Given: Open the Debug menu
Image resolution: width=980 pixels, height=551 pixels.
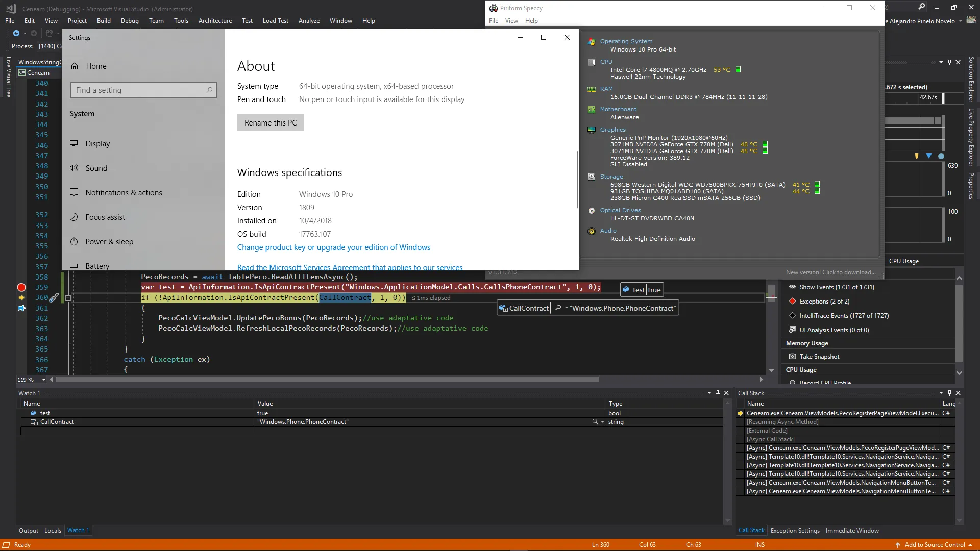Looking at the screenshot, I should 130,21.
